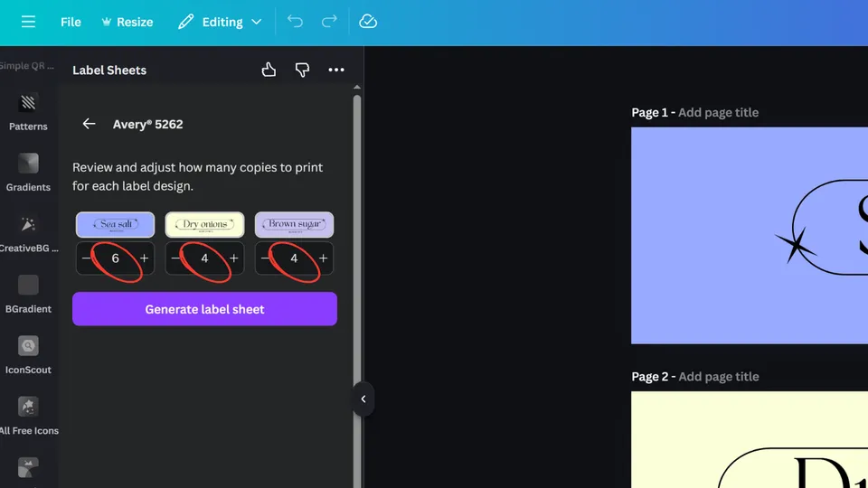Viewport: 868px width, 488px height.
Task: Click the Brown sugar quantity field
Action: click(294, 258)
